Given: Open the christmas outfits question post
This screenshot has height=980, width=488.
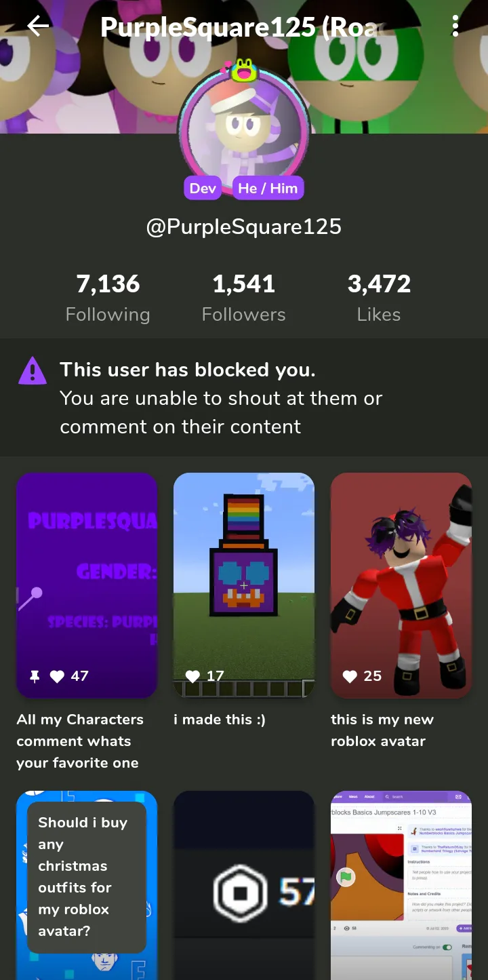Looking at the screenshot, I should [87, 885].
